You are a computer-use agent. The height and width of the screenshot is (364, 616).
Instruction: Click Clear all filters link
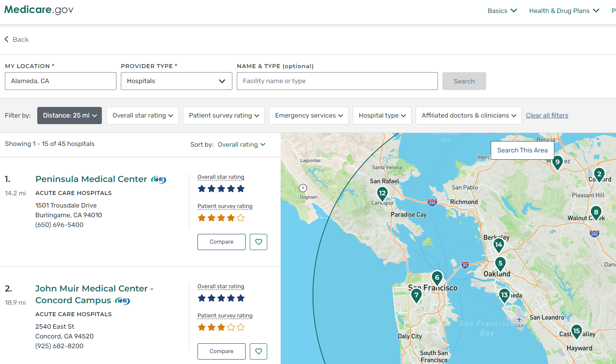pos(547,116)
